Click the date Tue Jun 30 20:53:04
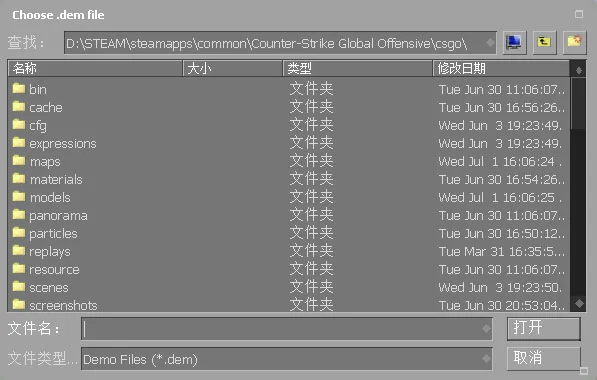This screenshot has height=380, width=597. (501, 306)
